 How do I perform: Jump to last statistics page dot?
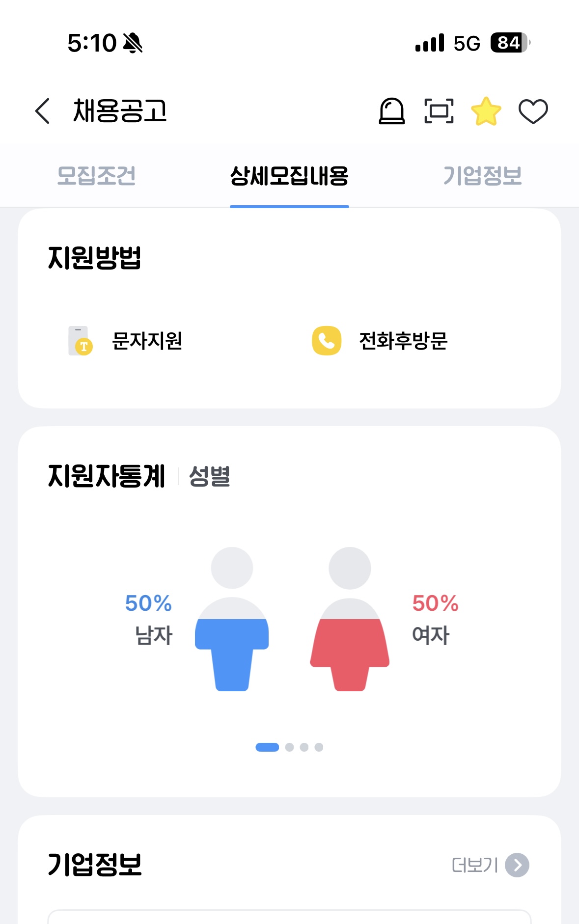[319, 747]
